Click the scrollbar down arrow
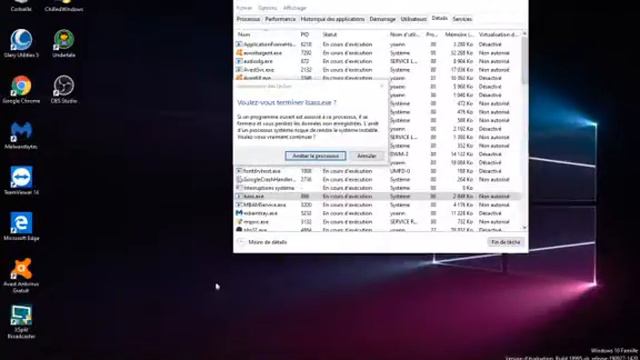Viewport: 640px width, 360px height. tap(524, 228)
